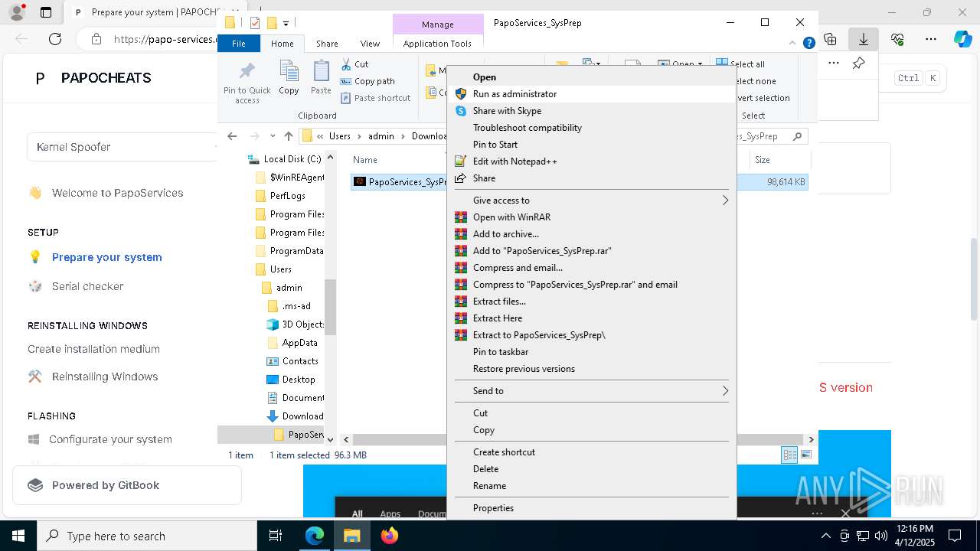The height and width of the screenshot is (551, 980).
Task: Click the browser Refresh icon
Action: [x=55, y=38]
